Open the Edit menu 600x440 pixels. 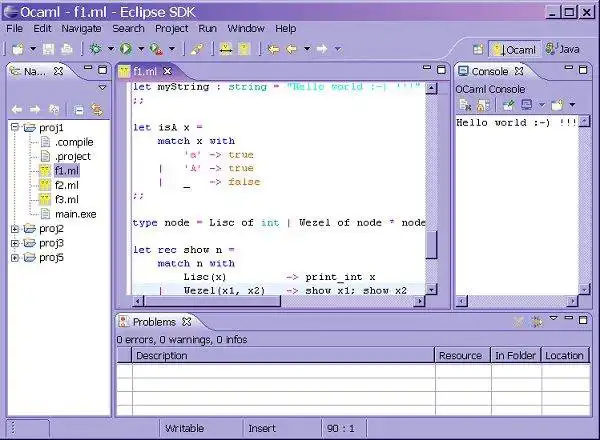click(42, 29)
